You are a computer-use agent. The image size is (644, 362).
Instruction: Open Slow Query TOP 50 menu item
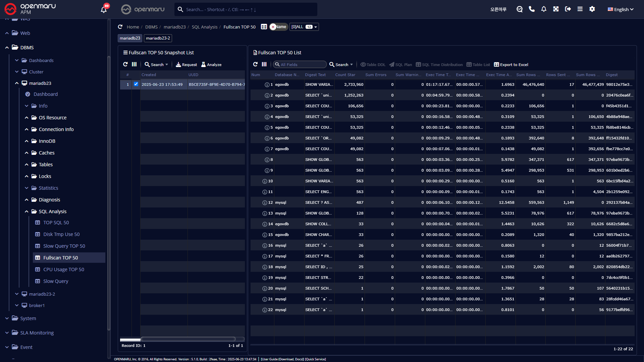point(64,246)
